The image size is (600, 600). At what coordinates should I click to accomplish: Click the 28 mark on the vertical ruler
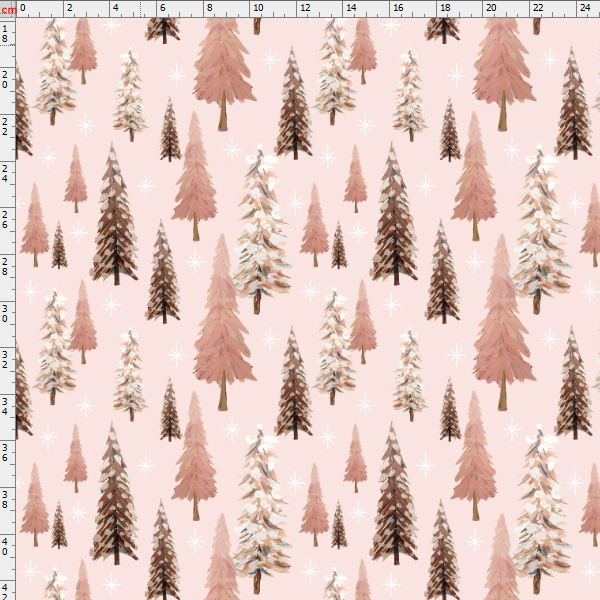tap(5, 267)
